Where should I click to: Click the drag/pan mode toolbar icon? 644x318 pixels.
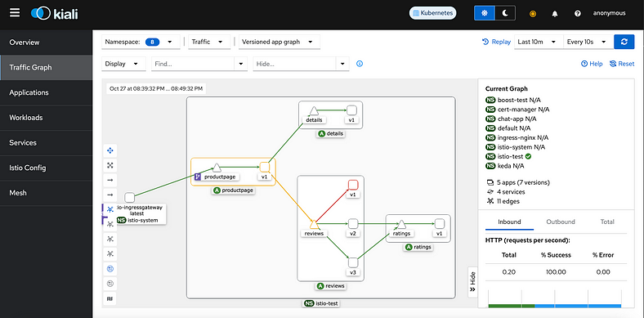pos(110,150)
